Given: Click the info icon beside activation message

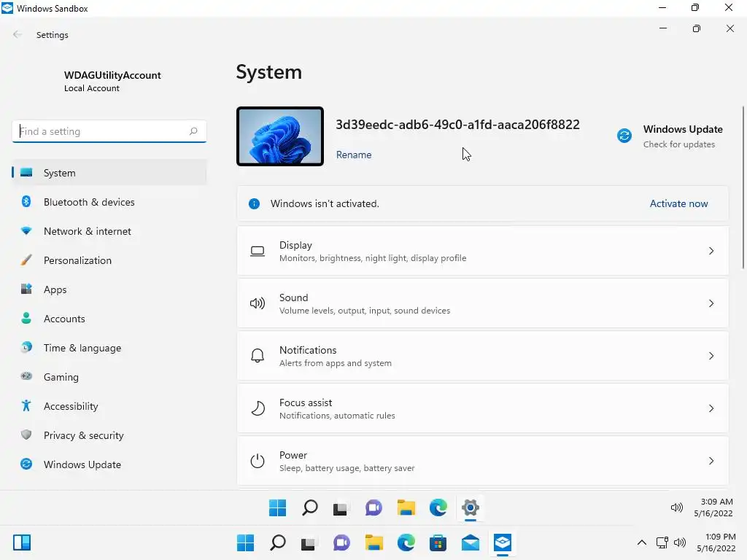Looking at the screenshot, I should tap(254, 204).
